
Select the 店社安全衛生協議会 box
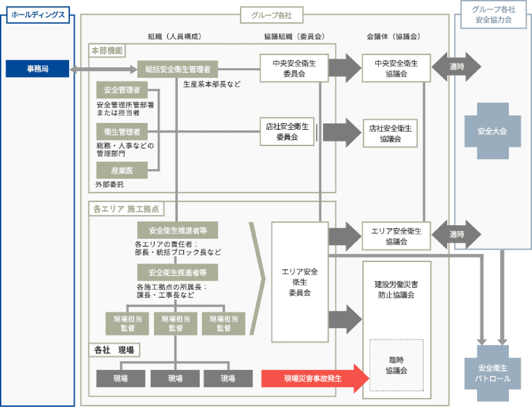click(x=390, y=133)
